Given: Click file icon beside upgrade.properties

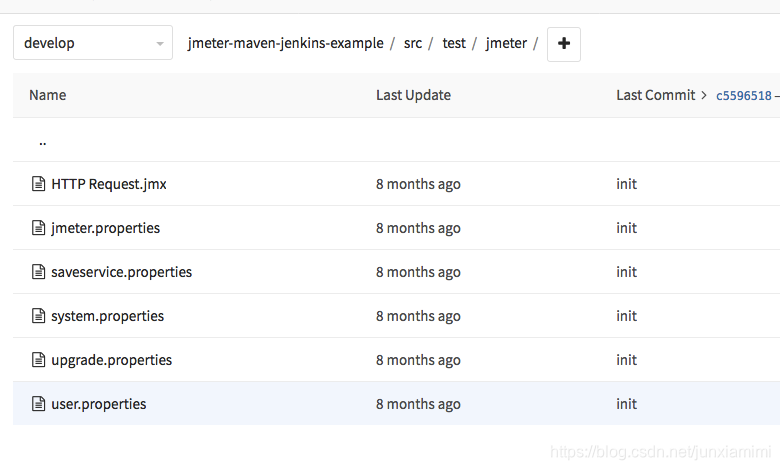Looking at the screenshot, I should pyautogui.click(x=38, y=360).
